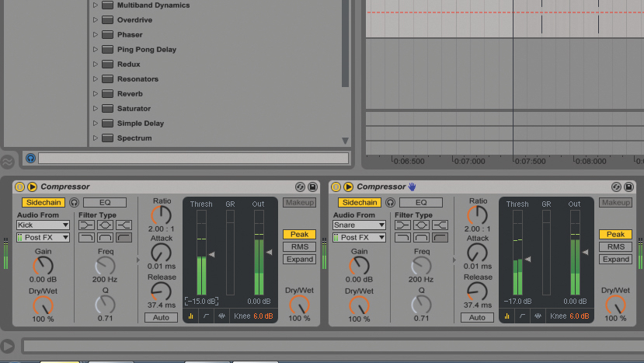644x363 pixels.
Task: Select Peak mode on Kick compressor
Action: coord(299,234)
